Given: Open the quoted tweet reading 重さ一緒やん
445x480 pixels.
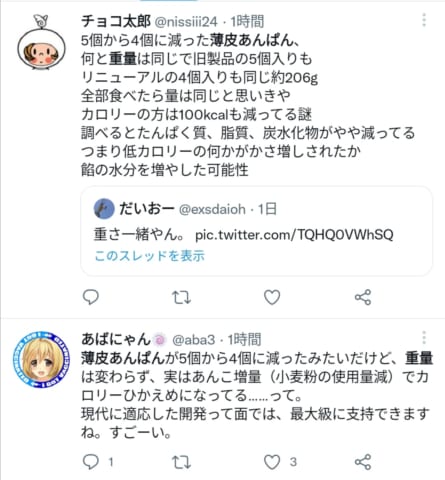Looking at the screenshot, I should click(x=256, y=231).
